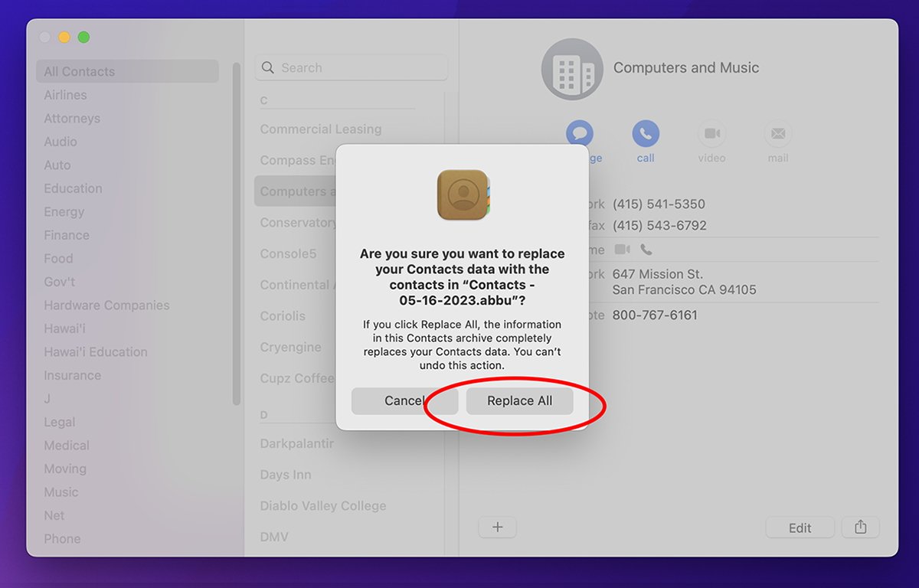
Task: Select the Phone group
Action: [62, 539]
